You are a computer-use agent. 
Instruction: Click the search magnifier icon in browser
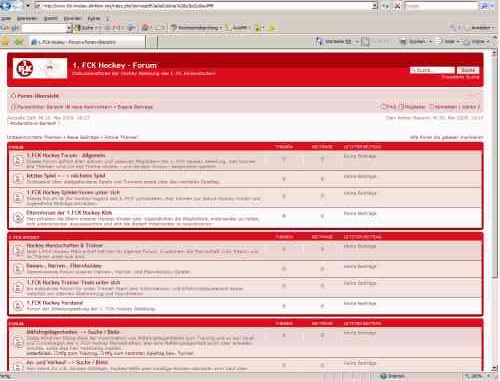484,6
